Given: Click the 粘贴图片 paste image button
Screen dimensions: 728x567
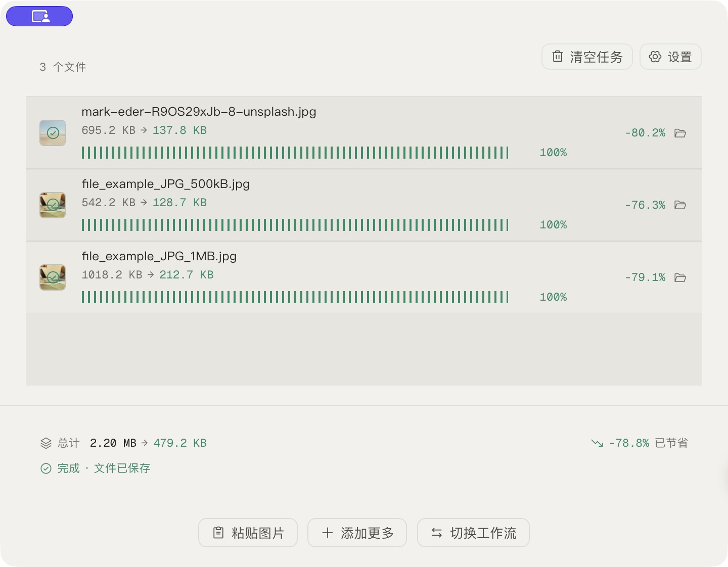Looking at the screenshot, I should pyautogui.click(x=248, y=533).
